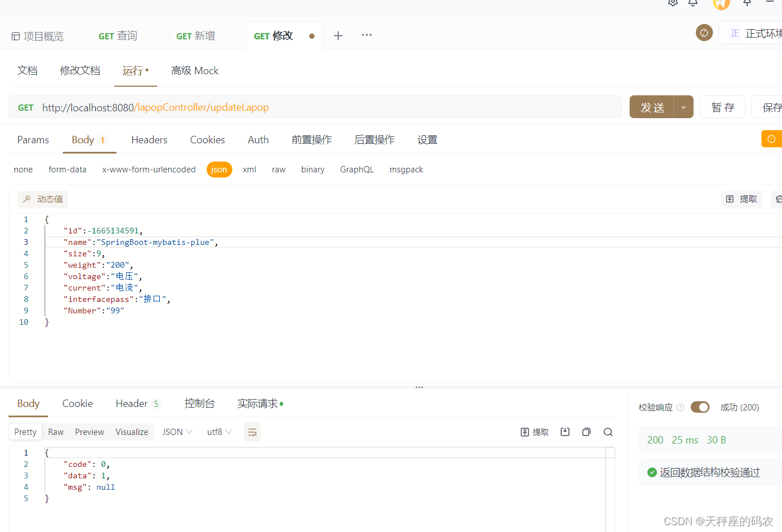782x532 pixels.
Task: Switch response view to Visualize
Action: [132, 432]
